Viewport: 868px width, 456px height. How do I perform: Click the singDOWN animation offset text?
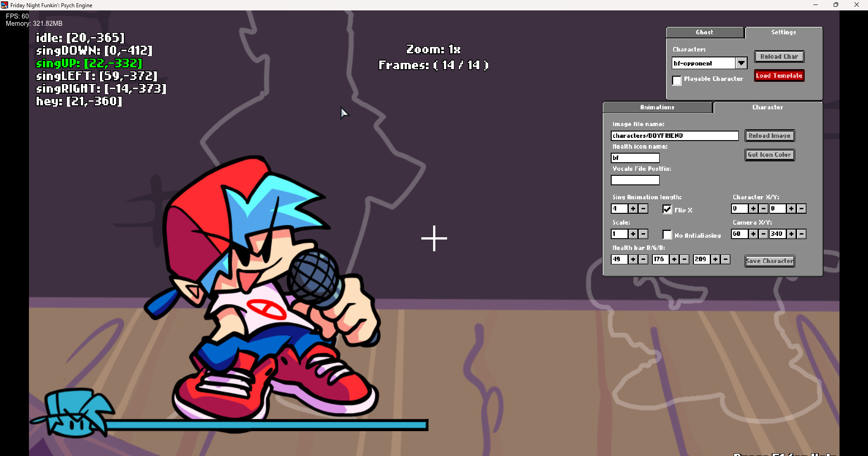94,51
